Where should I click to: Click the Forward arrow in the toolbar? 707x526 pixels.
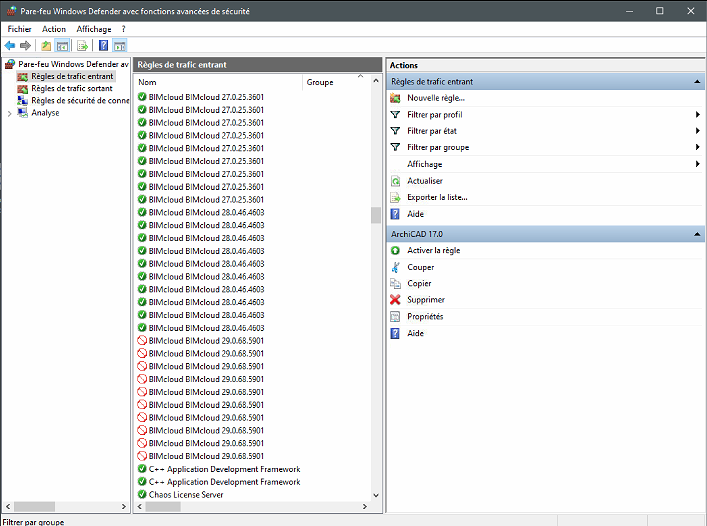(26, 46)
